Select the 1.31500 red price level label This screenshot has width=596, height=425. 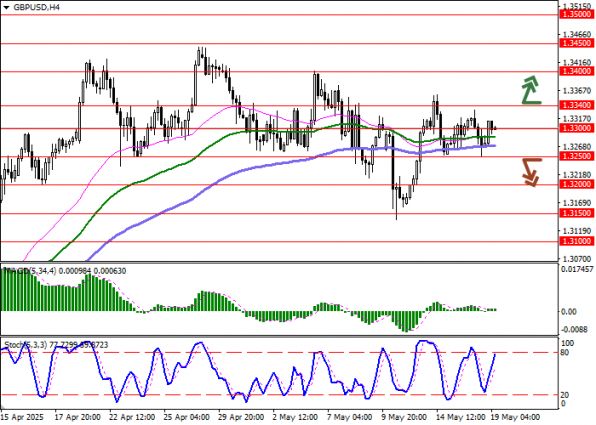577,213
